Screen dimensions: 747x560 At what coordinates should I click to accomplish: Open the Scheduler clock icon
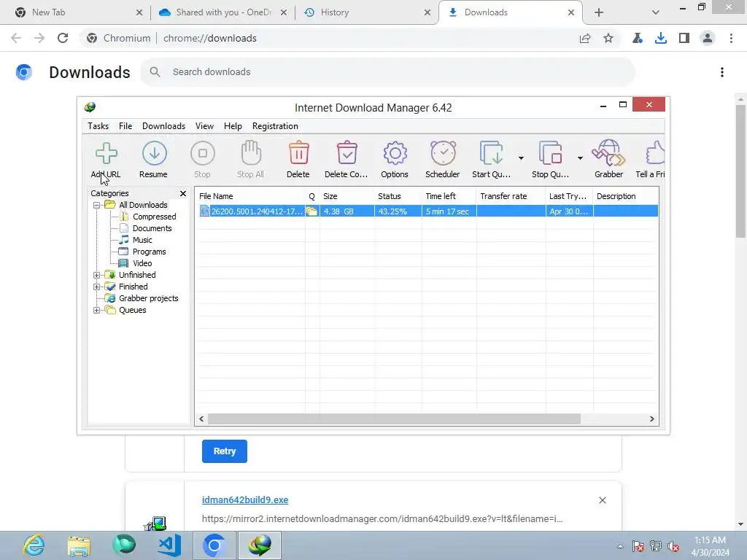coord(443,153)
